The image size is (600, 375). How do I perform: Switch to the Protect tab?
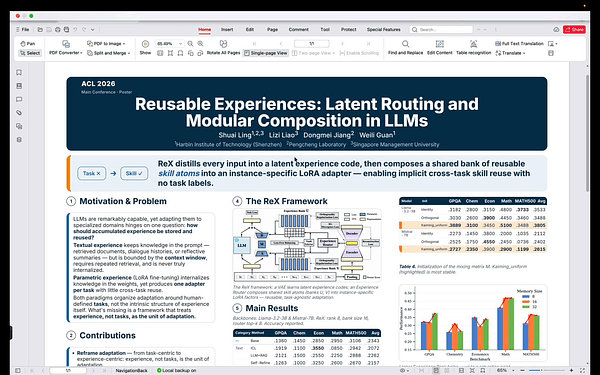(349, 29)
